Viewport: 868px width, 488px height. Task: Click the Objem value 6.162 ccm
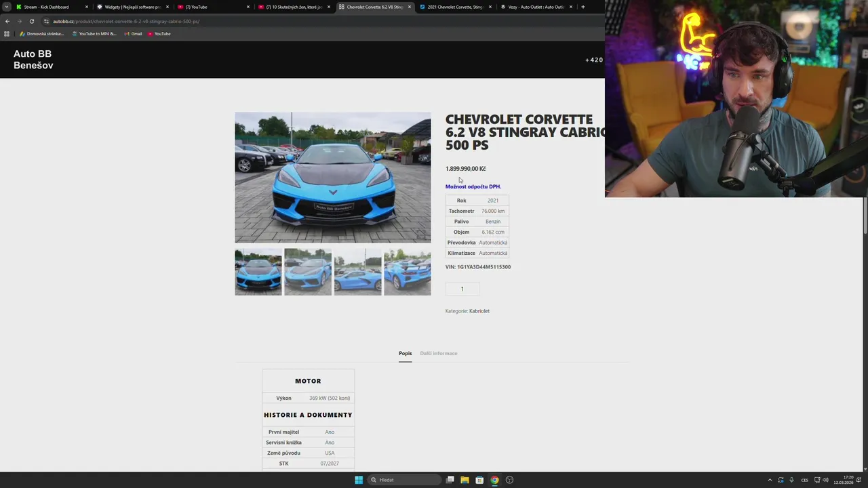click(x=493, y=232)
